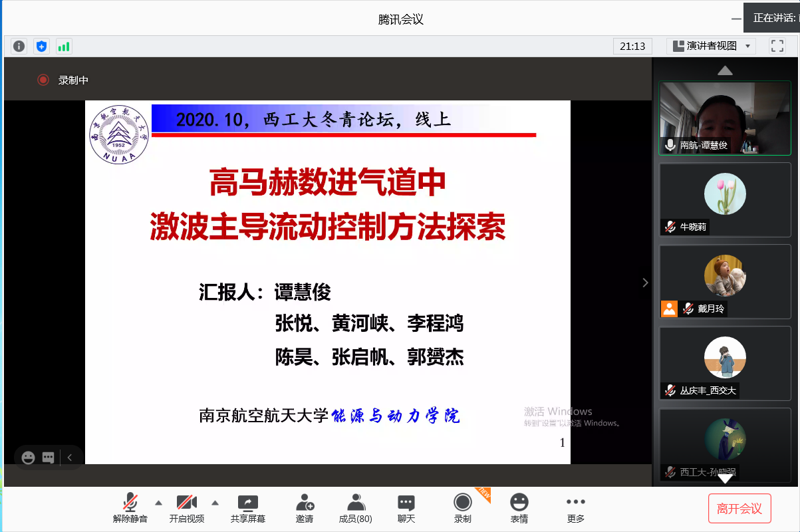Screen dimensions: 800x532
Task: Open the Speaker View (演讲者视图) dropdown
Action: (712, 46)
